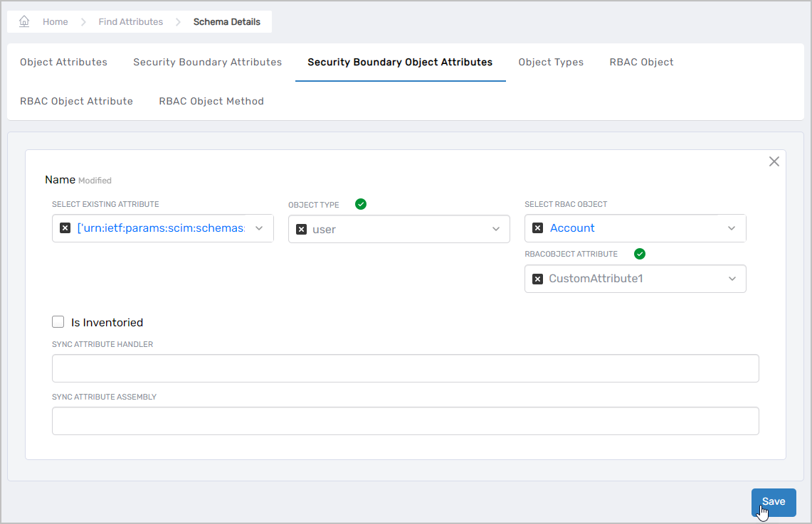The image size is (812, 524).
Task: Open the RBACObject Attribute dropdown
Action: click(x=732, y=279)
